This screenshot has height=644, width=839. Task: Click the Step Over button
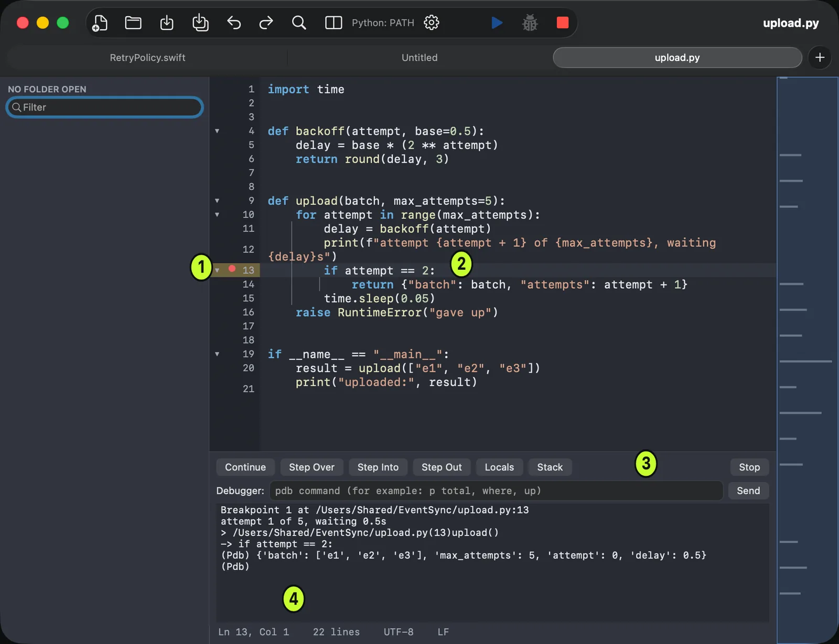coord(311,467)
